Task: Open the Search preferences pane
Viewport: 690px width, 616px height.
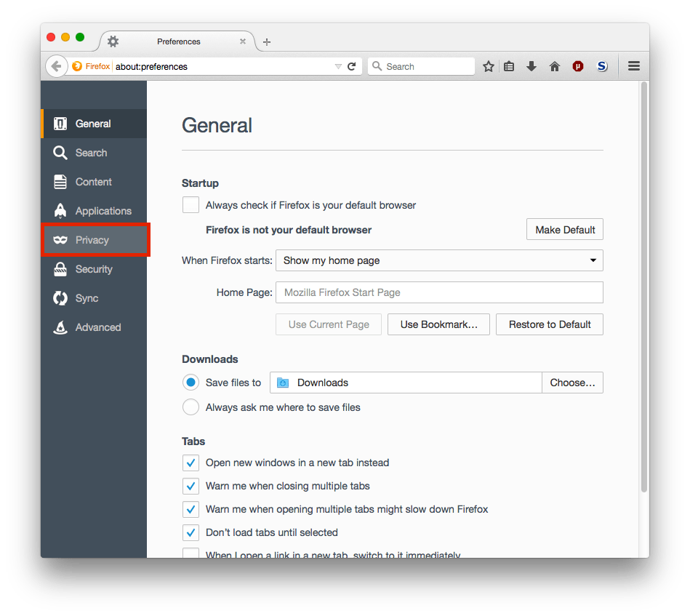Action: [94, 153]
